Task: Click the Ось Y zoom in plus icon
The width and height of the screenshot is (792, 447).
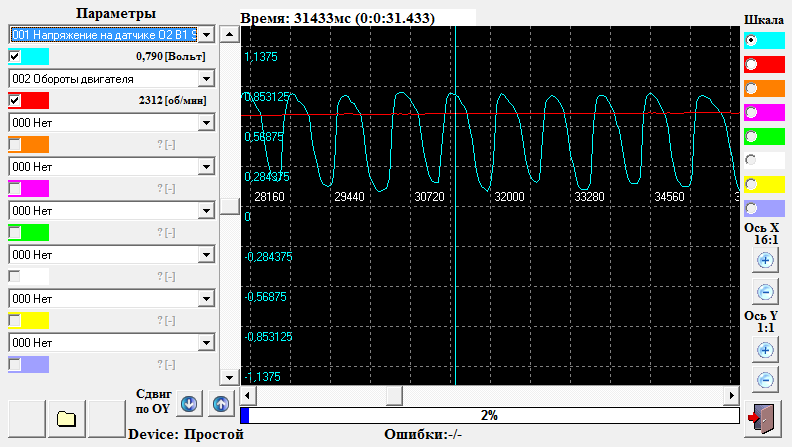Action: [x=765, y=350]
